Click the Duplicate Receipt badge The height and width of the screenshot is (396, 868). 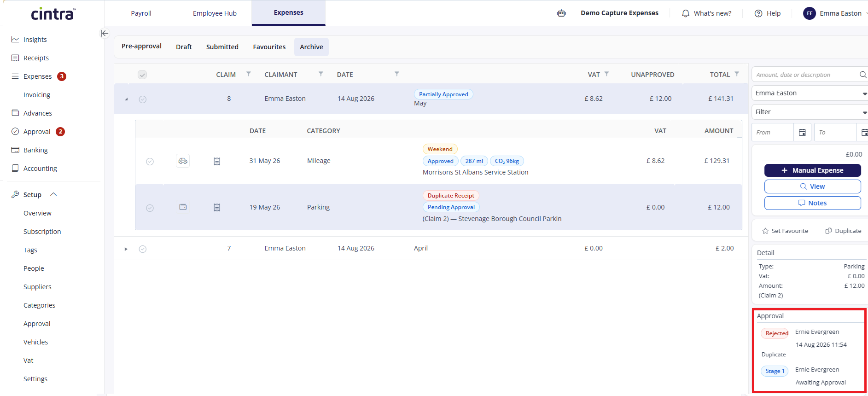[451, 196]
